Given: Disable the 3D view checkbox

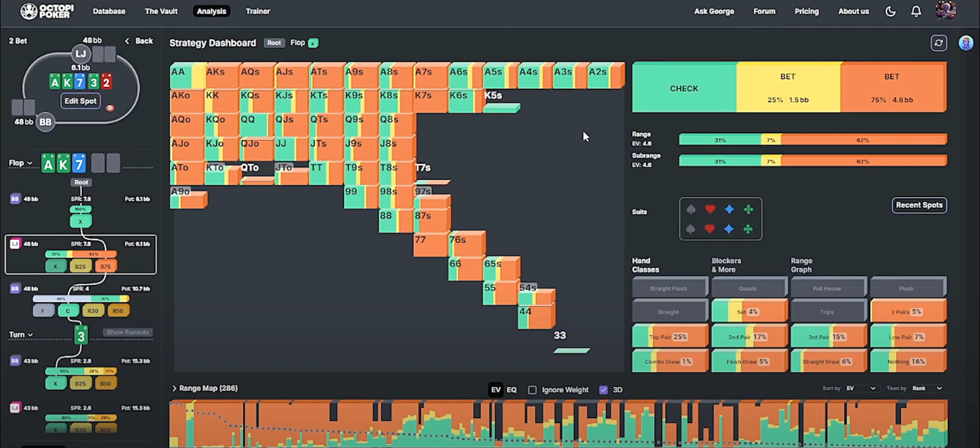Looking at the screenshot, I should point(603,390).
